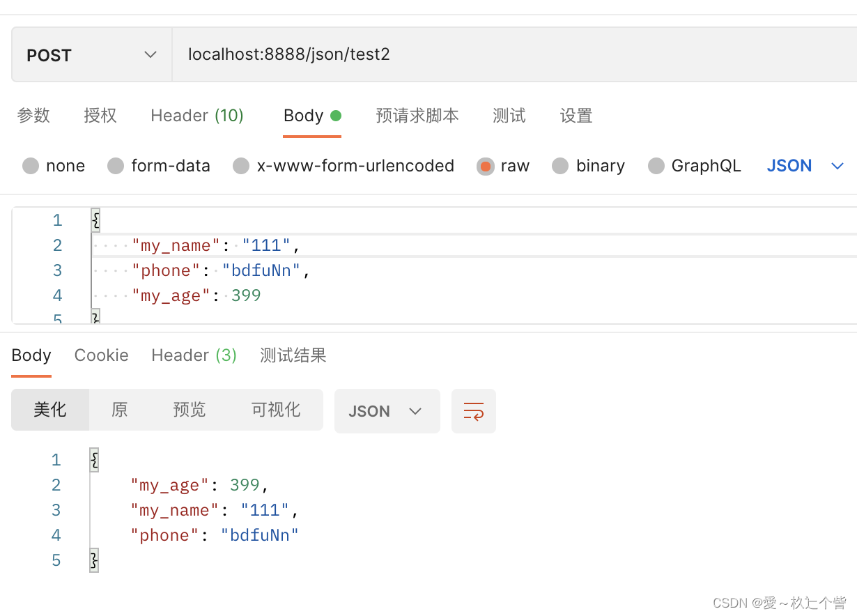Select the GraphQL body radio option

coord(656,167)
